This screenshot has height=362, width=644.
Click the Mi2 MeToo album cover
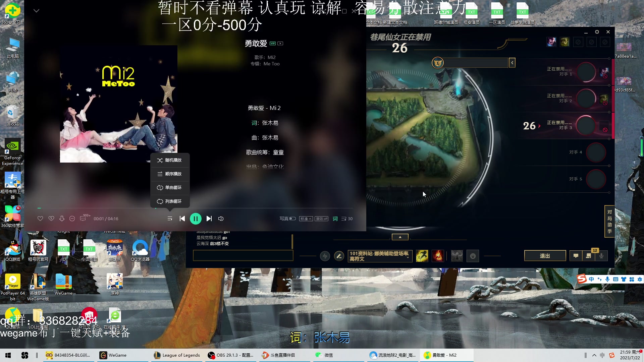(x=118, y=104)
